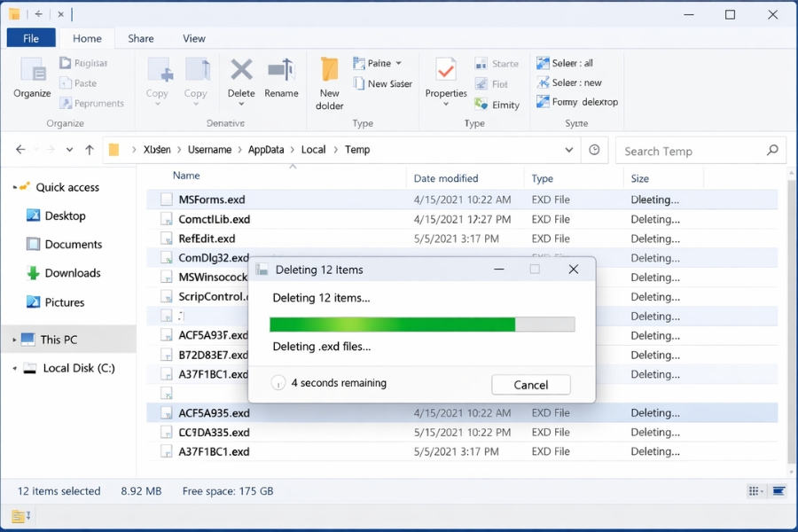Click the refresh/history icon beside address bar

(x=592, y=150)
